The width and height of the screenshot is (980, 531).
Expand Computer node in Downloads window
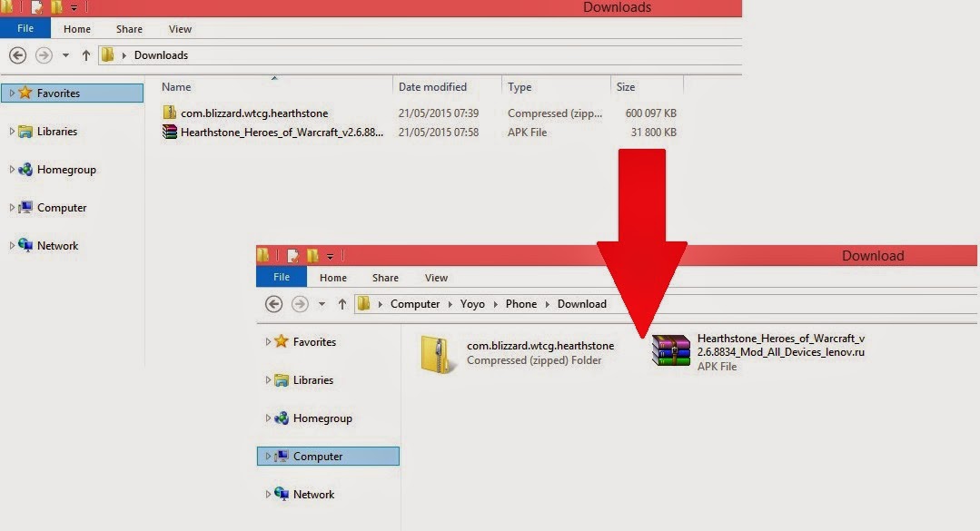(11, 207)
